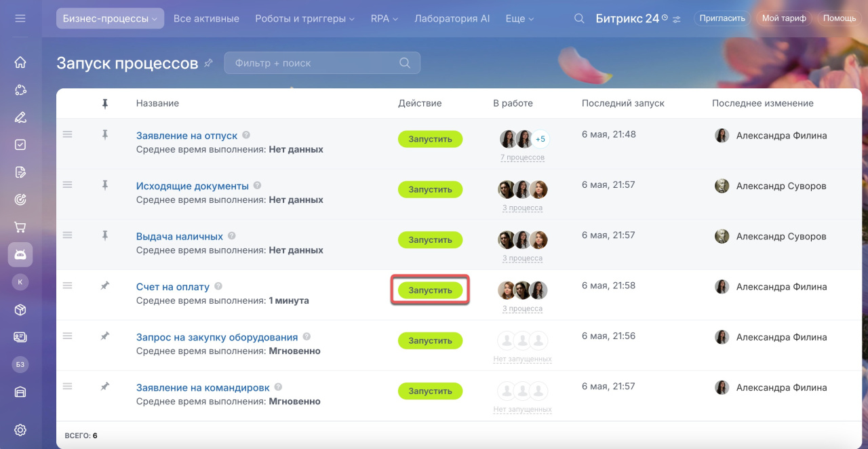Run the Счет на оплату process
Image resolution: width=868 pixels, height=449 pixels.
[430, 290]
